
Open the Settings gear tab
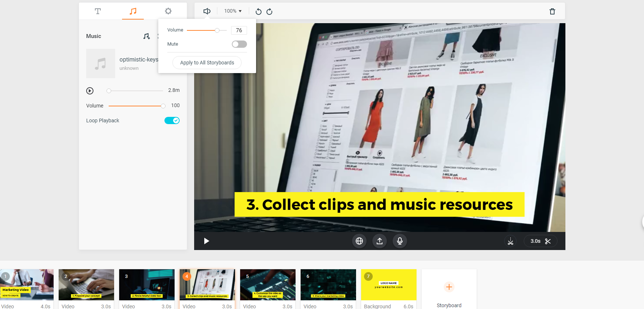click(x=168, y=11)
